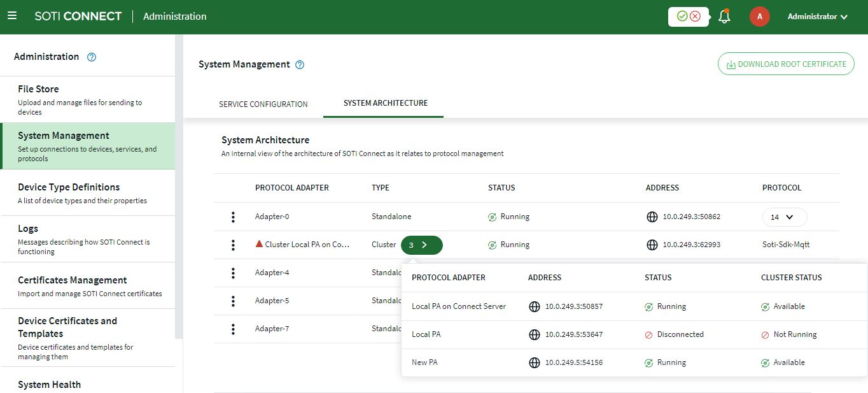Click the SOTI CONNECT logo
This screenshot has width=868, height=393.
point(78,17)
